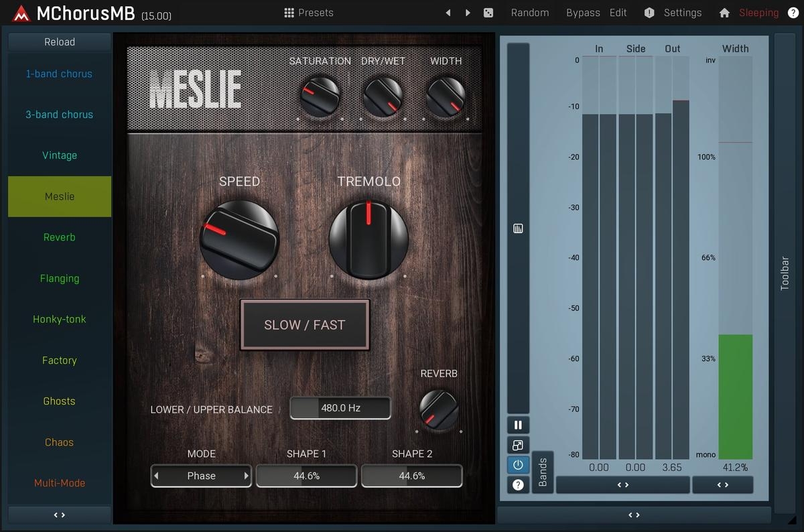The height and width of the screenshot is (532, 804).
Task: Select the Vintage device tab
Action: pos(60,155)
